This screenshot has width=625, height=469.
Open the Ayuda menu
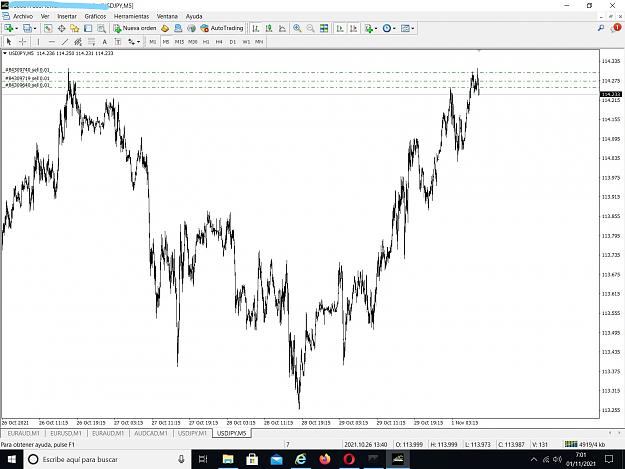(194, 16)
